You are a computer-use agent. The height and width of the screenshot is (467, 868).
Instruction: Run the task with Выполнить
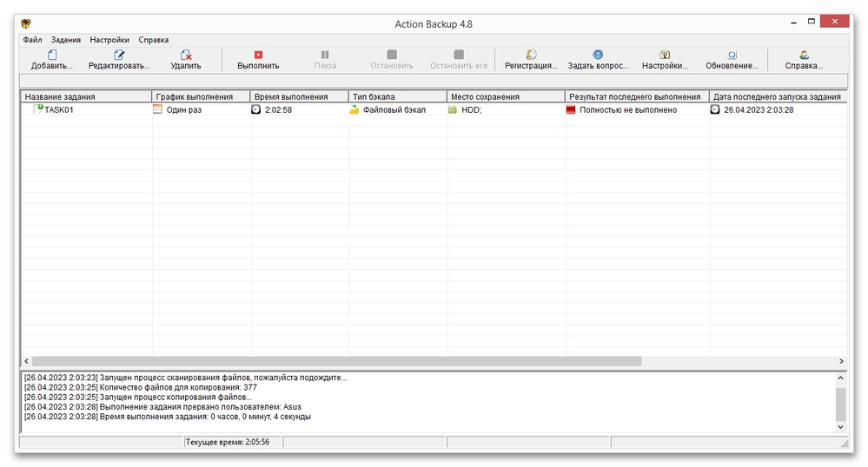pyautogui.click(x=258, y=60)
